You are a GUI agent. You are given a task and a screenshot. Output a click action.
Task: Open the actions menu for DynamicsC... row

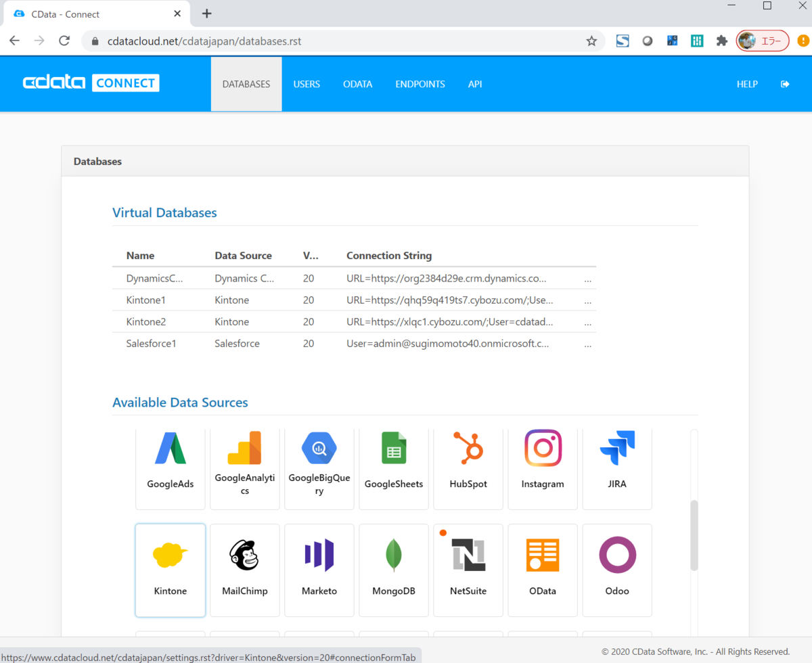point(587,279)
